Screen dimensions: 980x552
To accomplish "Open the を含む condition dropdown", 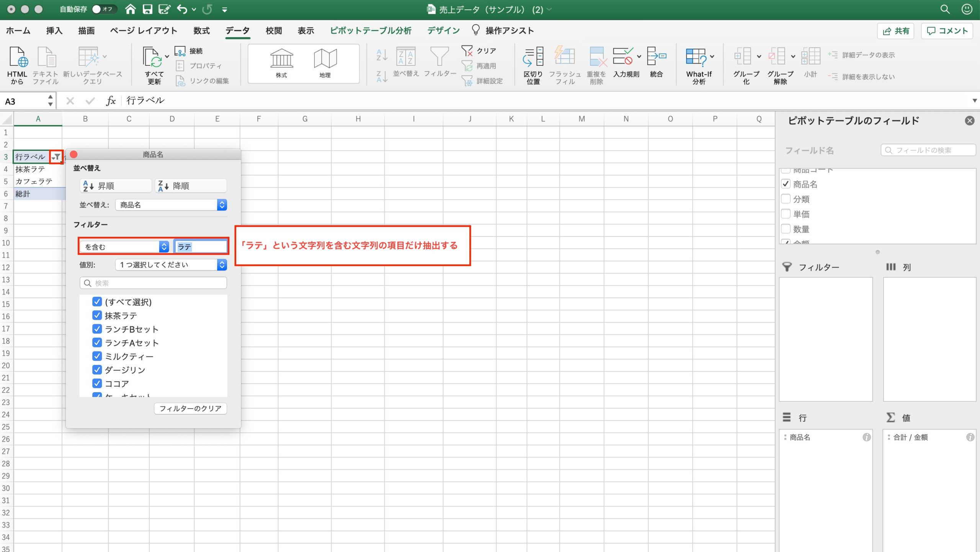I will (x=124, y=247).
